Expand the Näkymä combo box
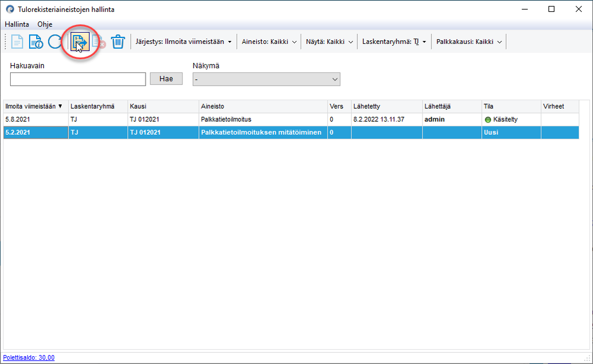Viewport: 593px width, 364px height. tap(266, 80)
